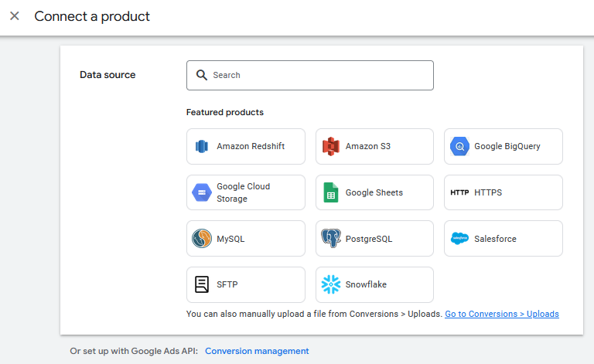Choose the Amazon S3 card label

[x=368, y=146]
